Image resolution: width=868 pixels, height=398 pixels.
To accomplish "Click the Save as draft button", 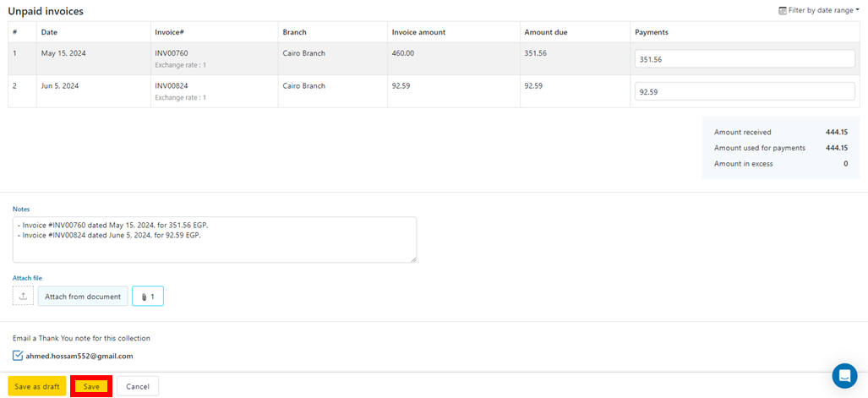I will (37, 386).
